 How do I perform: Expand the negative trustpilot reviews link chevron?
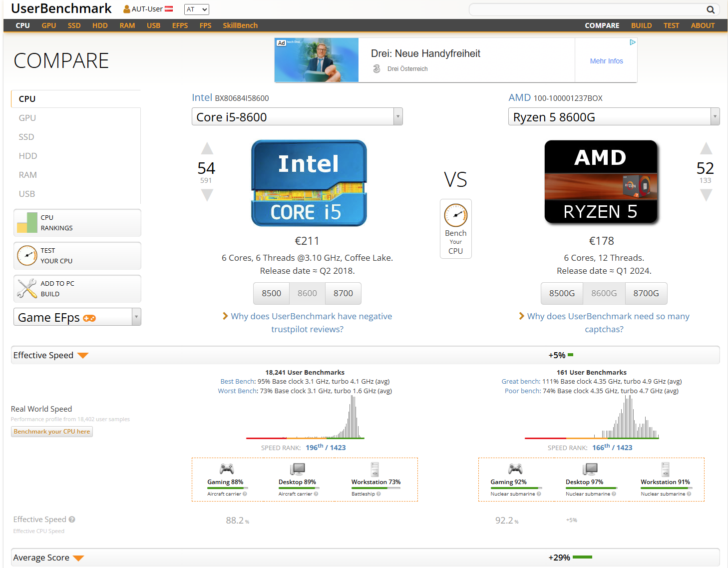coord(225,316)
